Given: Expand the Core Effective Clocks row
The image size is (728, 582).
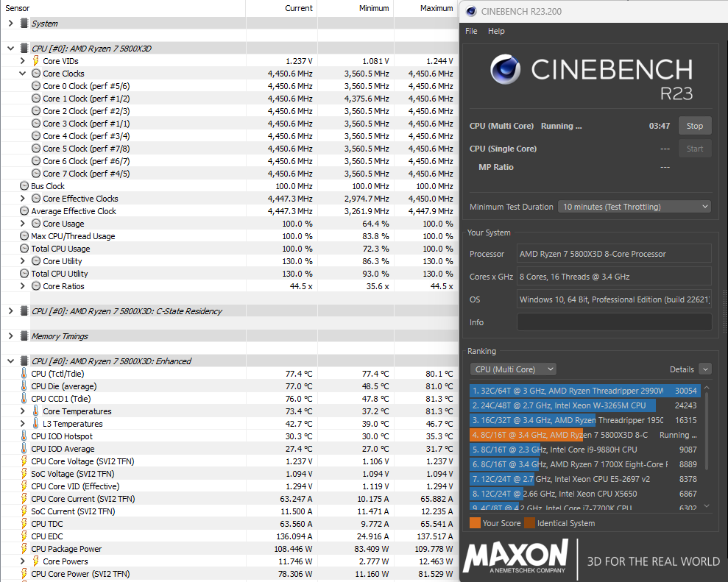Looking at the screenshot, I should [22, 199].
